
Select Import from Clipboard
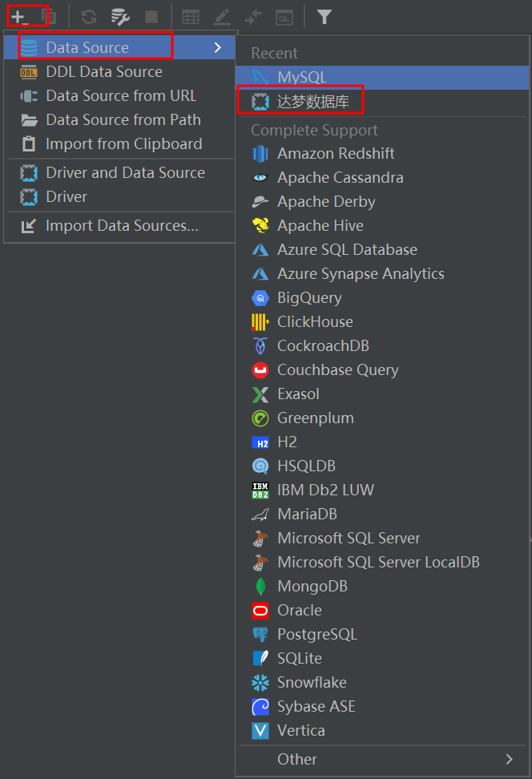(x=119, y=143)
